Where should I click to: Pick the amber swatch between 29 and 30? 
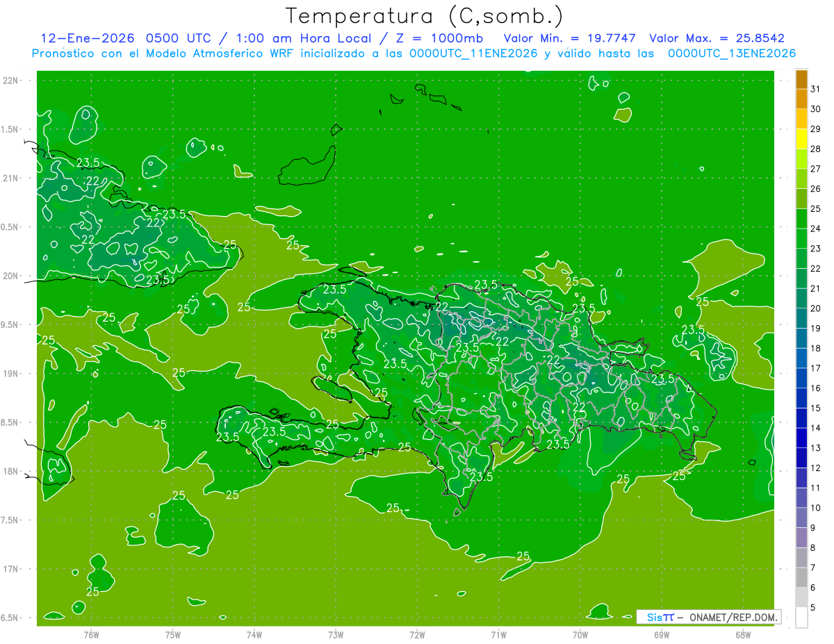(801, 119)
